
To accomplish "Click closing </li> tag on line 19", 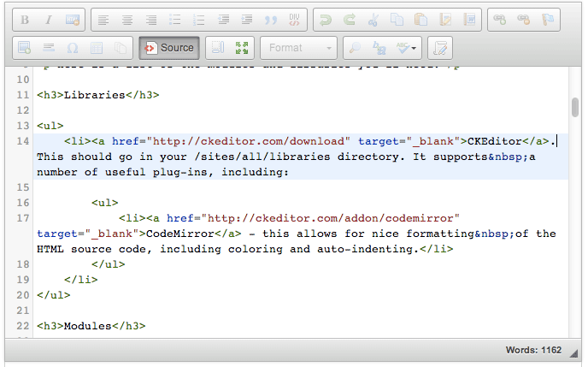I will pos(81,280).
